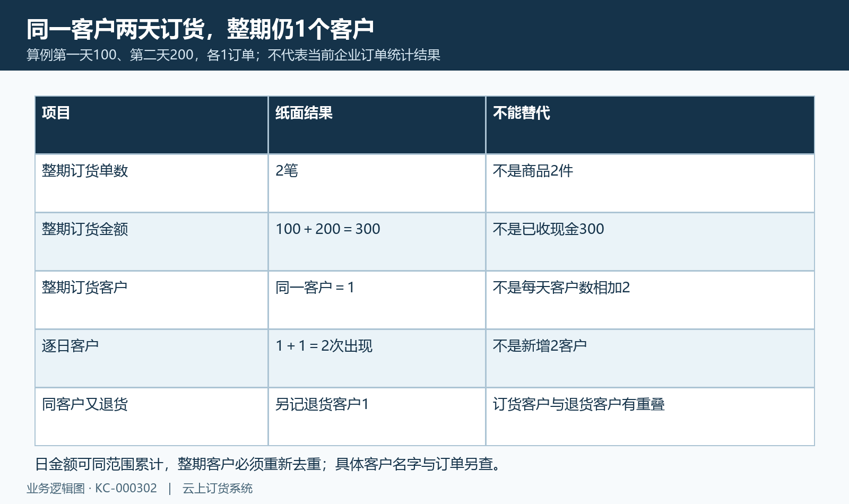Screen dimensions: 849x504
Task: Click the 整期订货金额 cell
Action: tap(152, 242)
